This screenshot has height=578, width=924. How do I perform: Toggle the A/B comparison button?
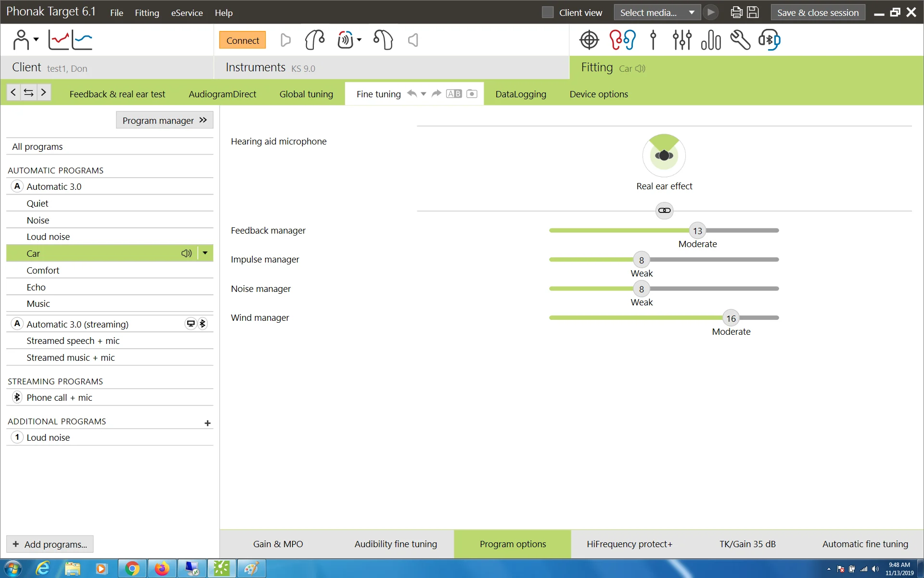coord(454,93)
